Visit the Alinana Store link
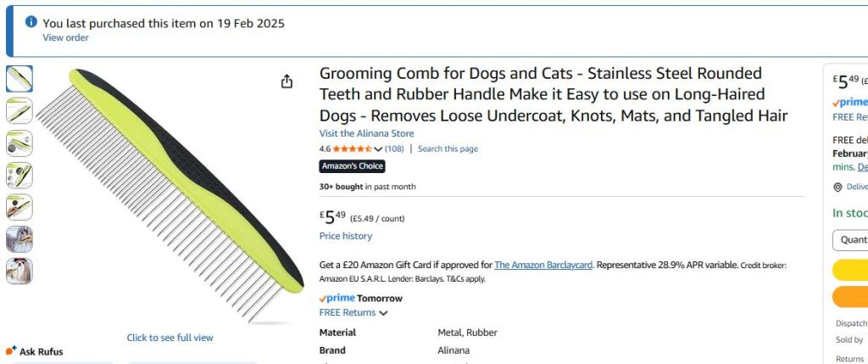868x364 pixels. point(366,133)
